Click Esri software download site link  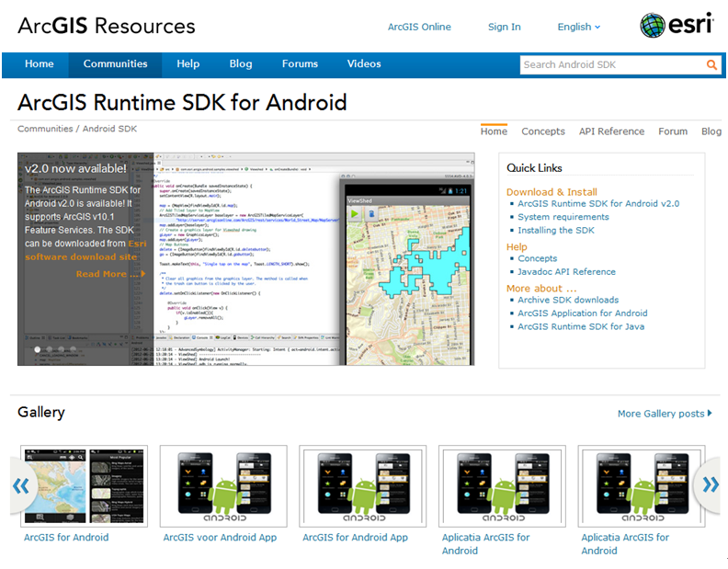pyautogui.click(x=81, y=256)
